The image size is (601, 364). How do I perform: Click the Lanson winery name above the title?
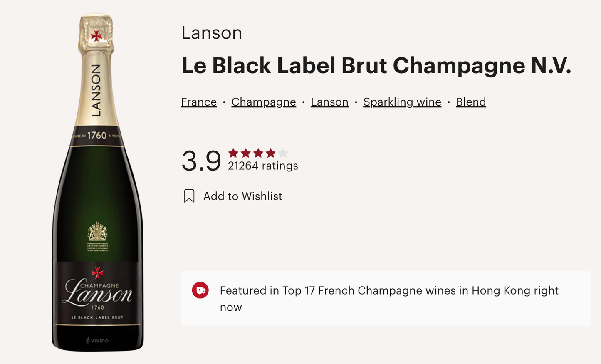[212, 33]
